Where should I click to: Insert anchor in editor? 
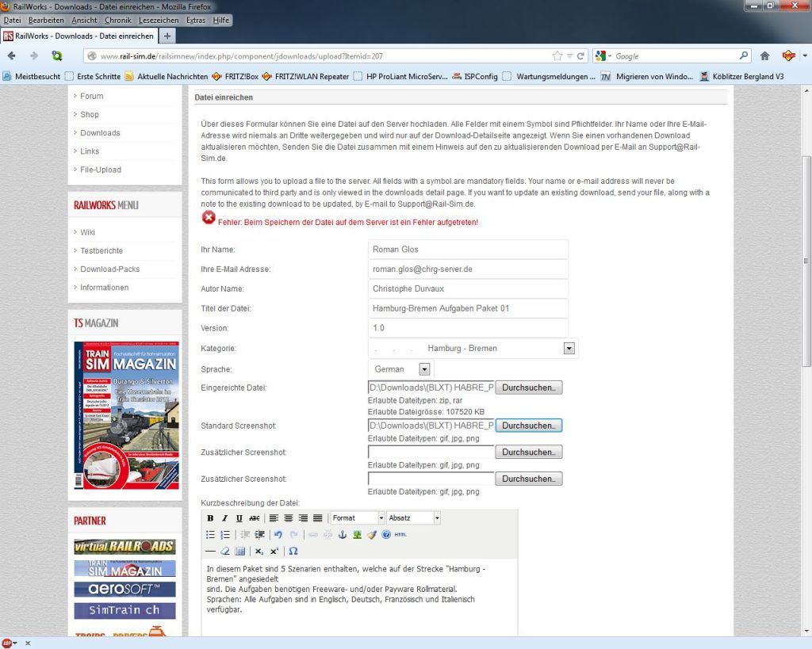coord(343,535)
